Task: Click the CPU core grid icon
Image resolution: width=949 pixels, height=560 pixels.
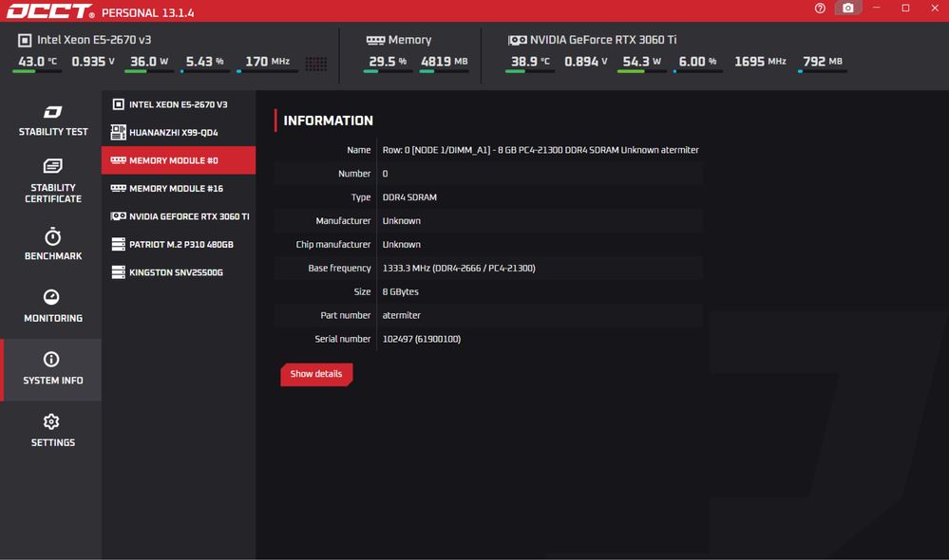Action: [x=316, y=64]
